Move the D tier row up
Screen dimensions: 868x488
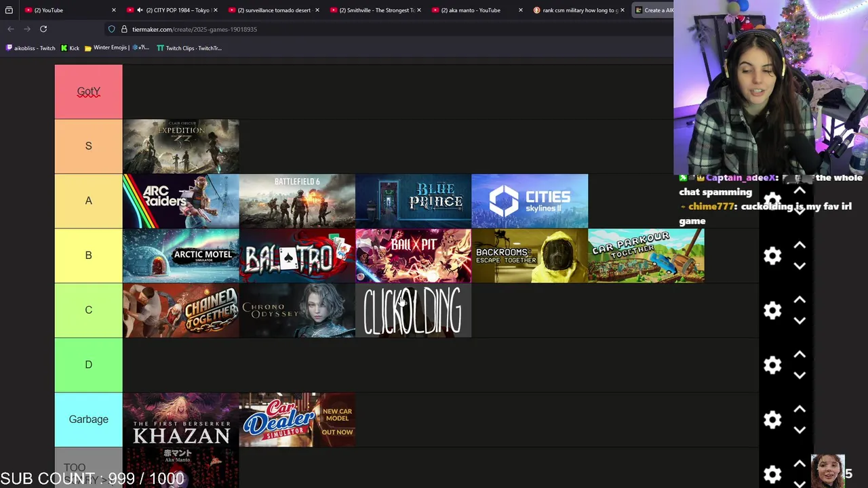click(x=800, y=354)
